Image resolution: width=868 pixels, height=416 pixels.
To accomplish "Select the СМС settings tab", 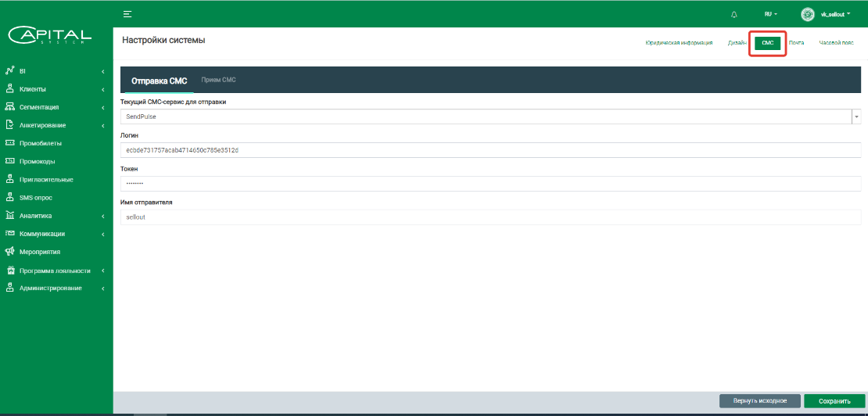I will 767,43.
